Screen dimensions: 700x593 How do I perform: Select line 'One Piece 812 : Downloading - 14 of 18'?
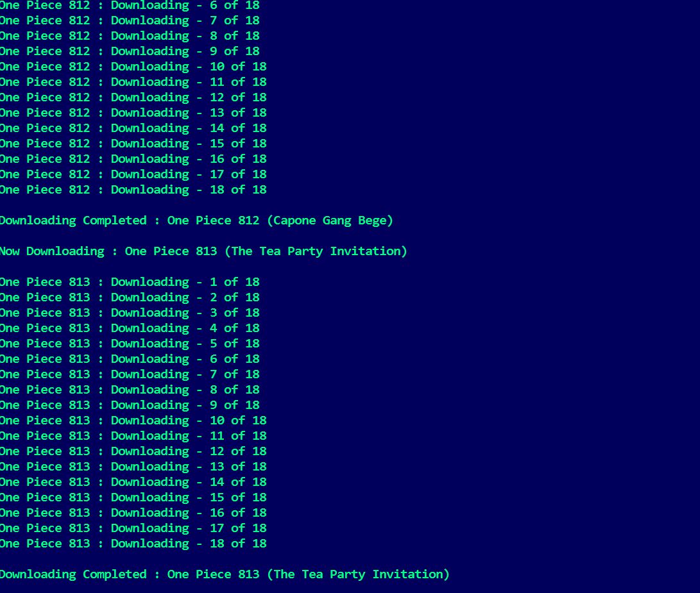pyautogui.click(x=133, y=128)
